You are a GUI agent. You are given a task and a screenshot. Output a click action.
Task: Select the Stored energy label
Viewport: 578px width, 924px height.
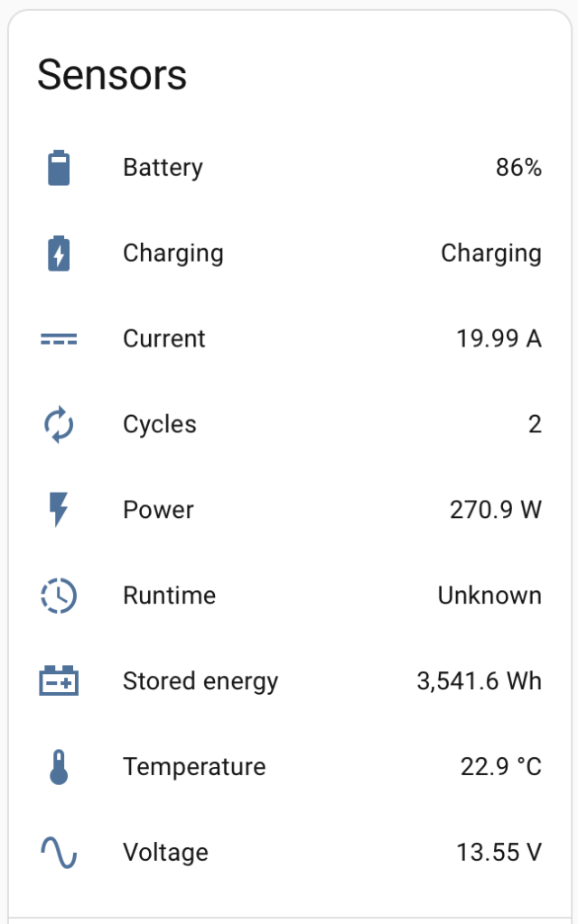click(200, 681)
